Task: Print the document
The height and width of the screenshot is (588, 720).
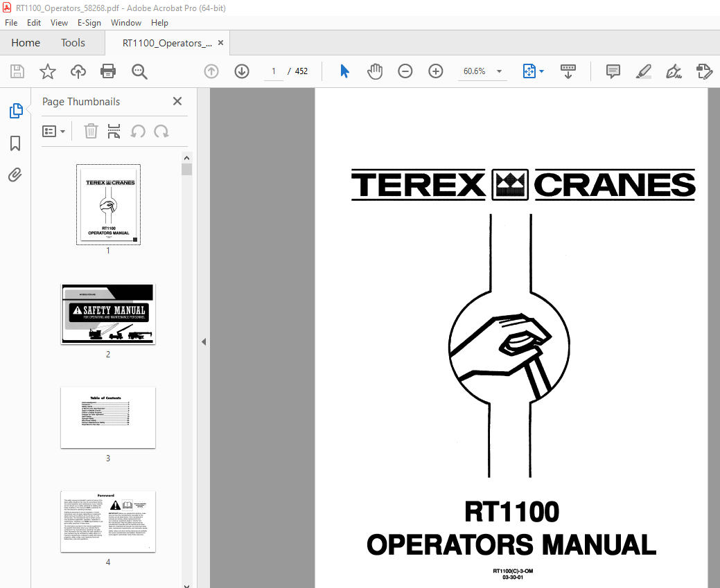Action: coord(108,71)
